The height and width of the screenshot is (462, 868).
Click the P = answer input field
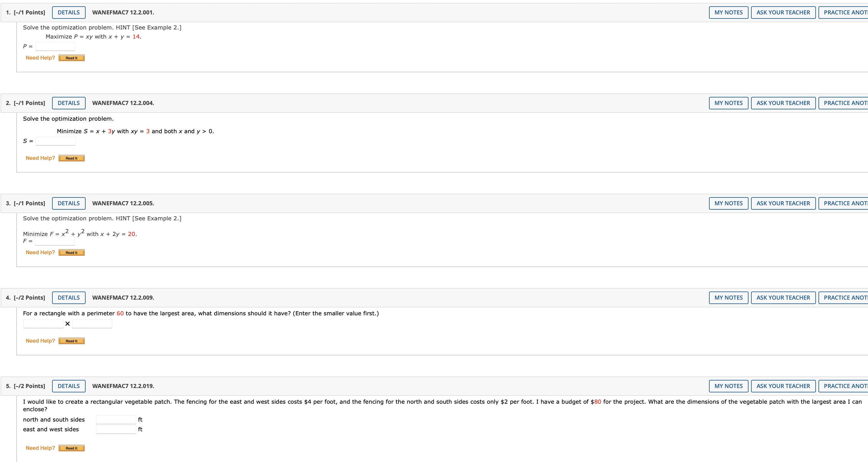[x=55, y=46]
